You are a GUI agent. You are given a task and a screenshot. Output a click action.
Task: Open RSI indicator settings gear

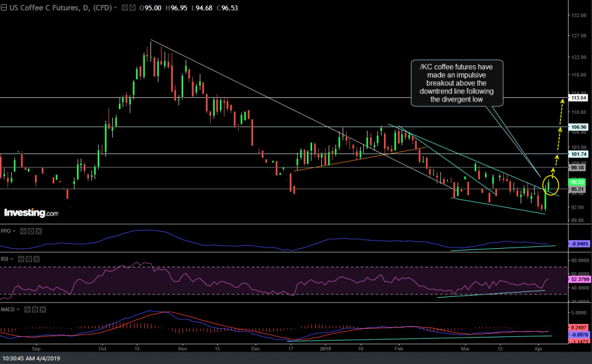(30, 260)
